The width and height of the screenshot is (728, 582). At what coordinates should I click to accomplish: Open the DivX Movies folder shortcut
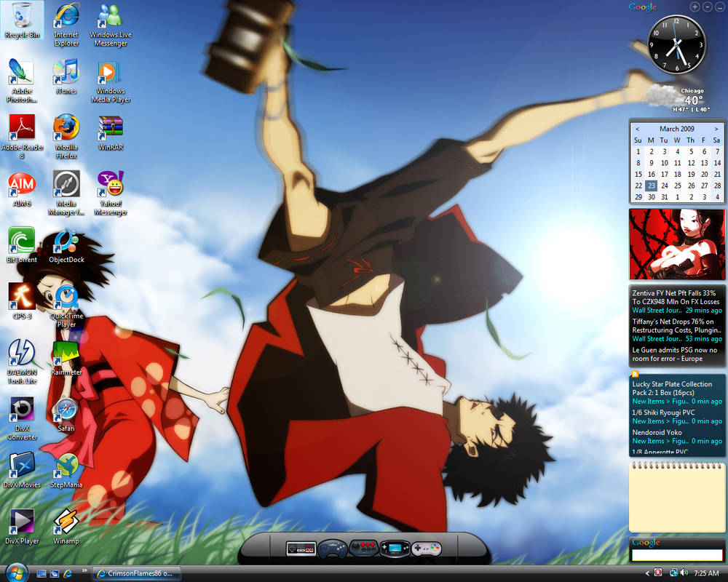22,470
